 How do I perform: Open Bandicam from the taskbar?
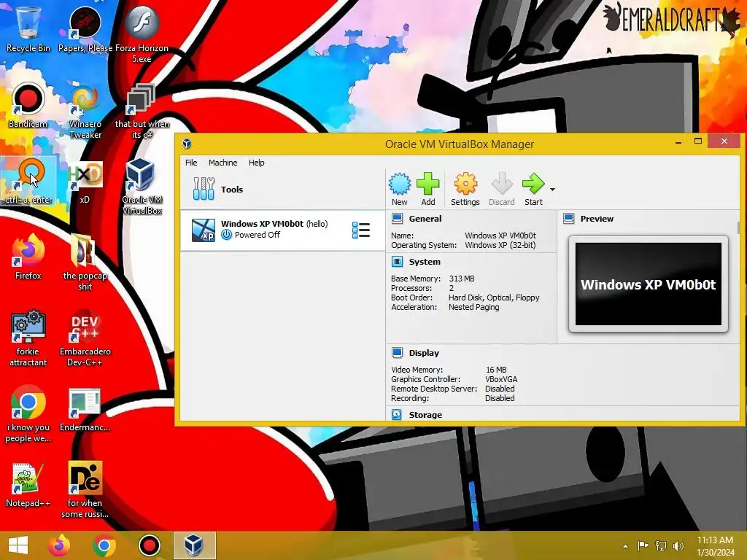pos(149,545)
